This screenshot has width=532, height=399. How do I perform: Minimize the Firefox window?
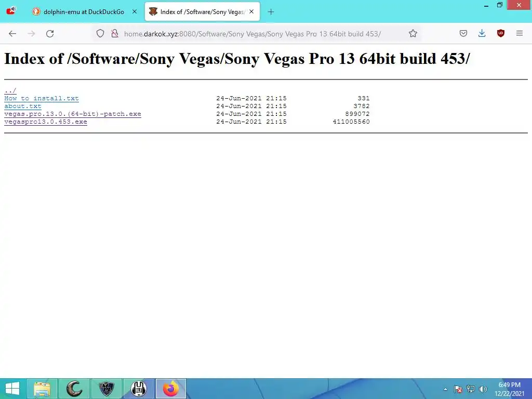[486, 5]
